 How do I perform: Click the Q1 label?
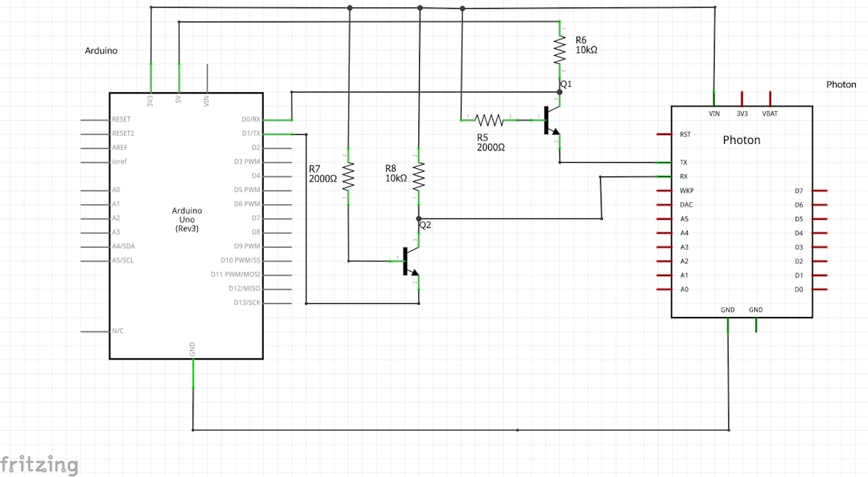566,84
